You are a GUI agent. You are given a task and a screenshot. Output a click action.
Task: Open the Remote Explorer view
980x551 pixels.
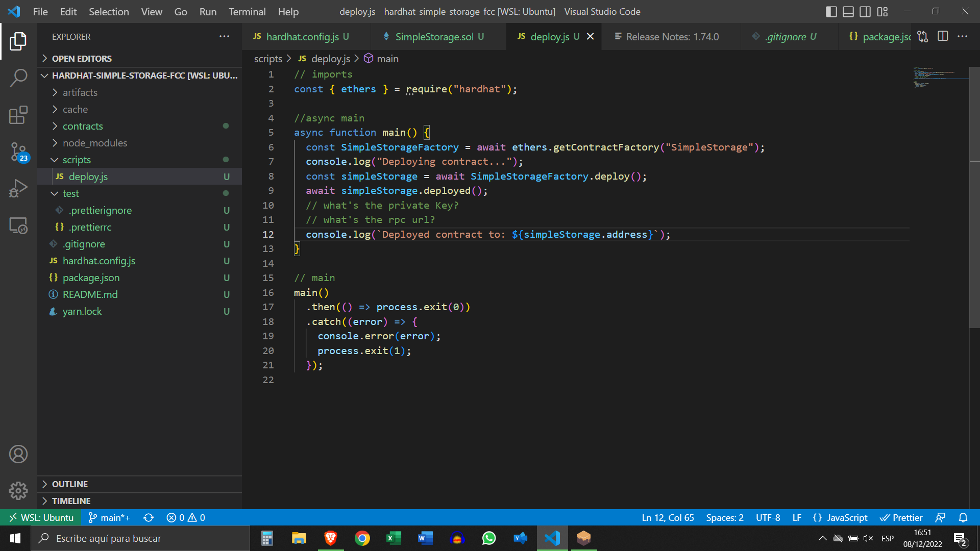tap(18, 226)
